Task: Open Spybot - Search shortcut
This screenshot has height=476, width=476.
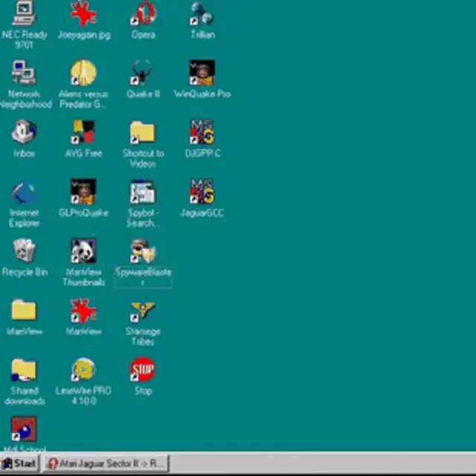Action: (x=142, y=192)
